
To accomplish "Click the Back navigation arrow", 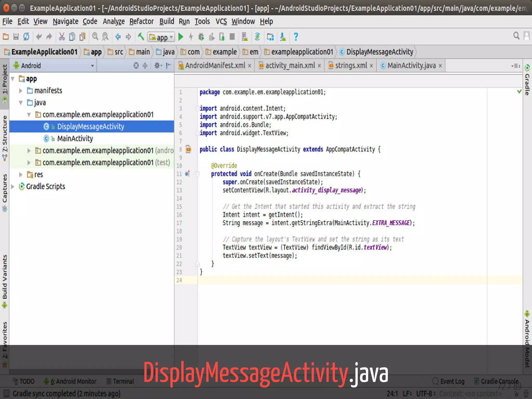I will click(118, 37).
